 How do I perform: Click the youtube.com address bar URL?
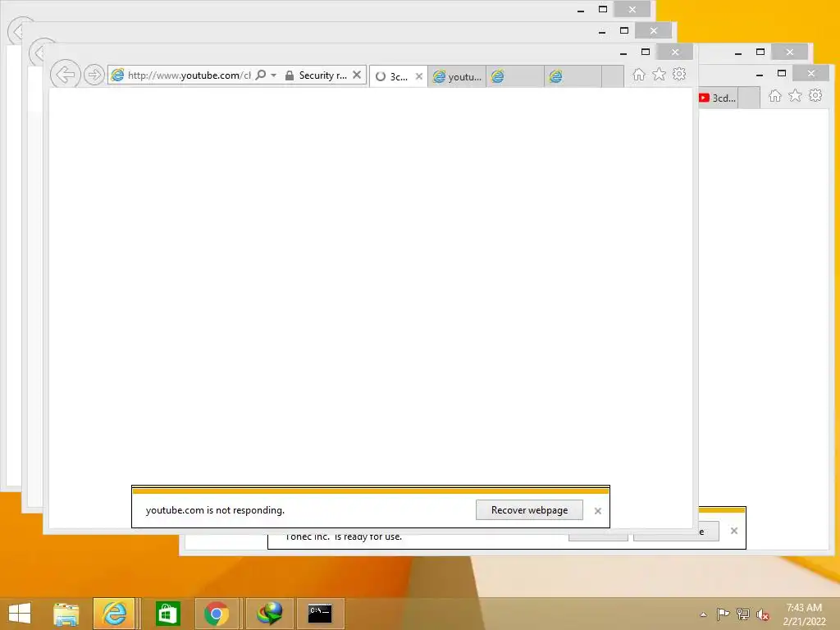coord(189,75)
